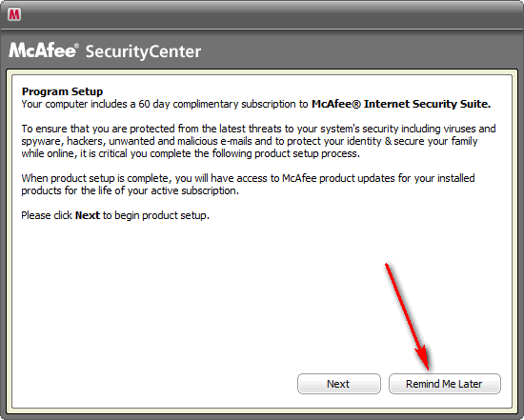Click the 'Please click Next to begin' line

click(115, 215)
